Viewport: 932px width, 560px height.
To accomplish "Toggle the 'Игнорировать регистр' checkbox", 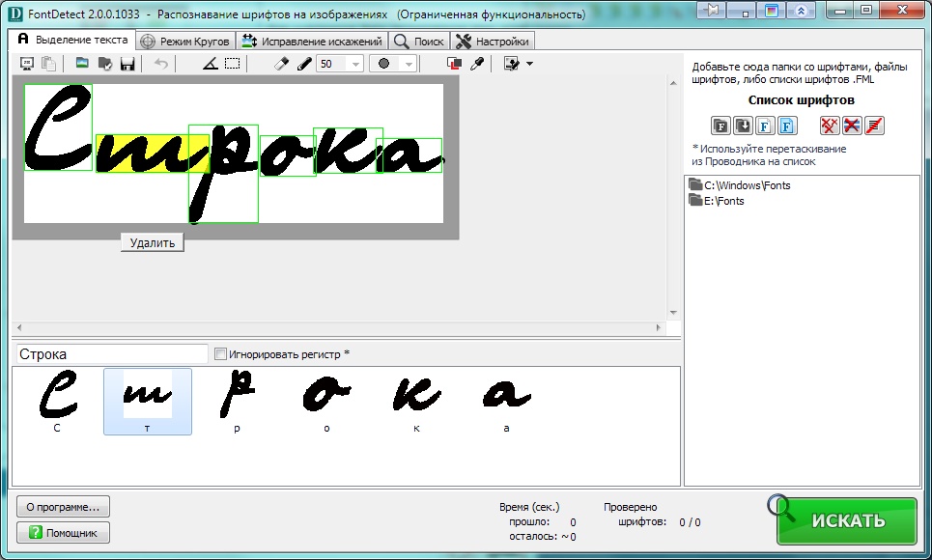I will click(x=220, y=354).
